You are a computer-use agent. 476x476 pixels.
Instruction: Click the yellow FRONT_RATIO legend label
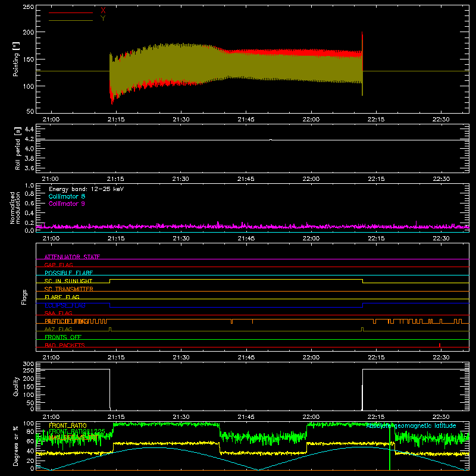pyautogui.click(x=68, y=425)
